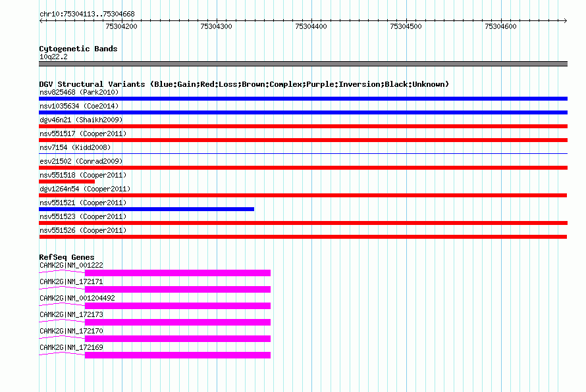Open variant nsv1035634 (Coe2014) label
The height and width of the screenshot is (392, 586).
79,106
